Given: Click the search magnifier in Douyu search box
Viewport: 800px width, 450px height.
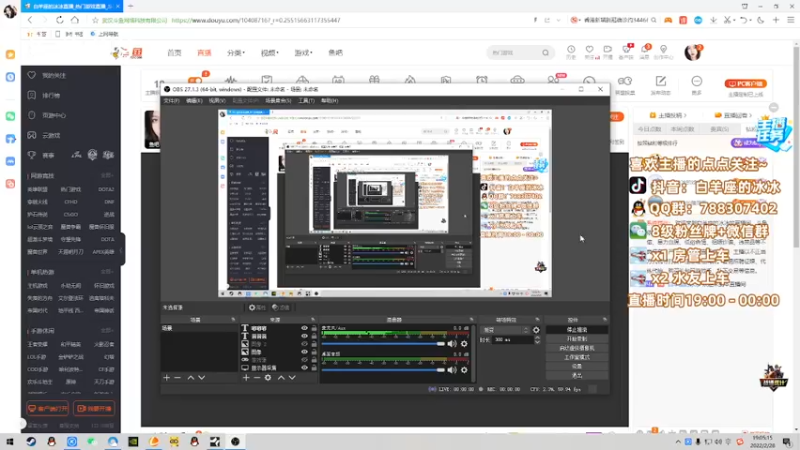Looking at the screenshot, I should pos(545,53).
